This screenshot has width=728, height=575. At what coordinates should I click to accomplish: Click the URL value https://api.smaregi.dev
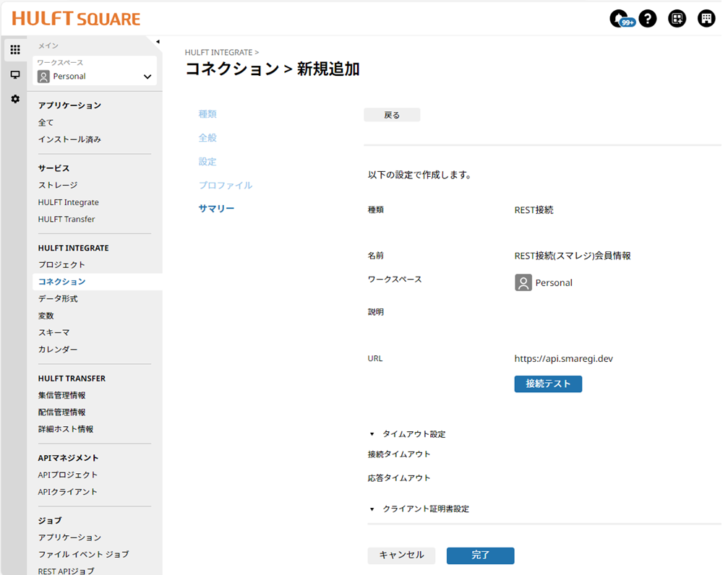[564, 359]
